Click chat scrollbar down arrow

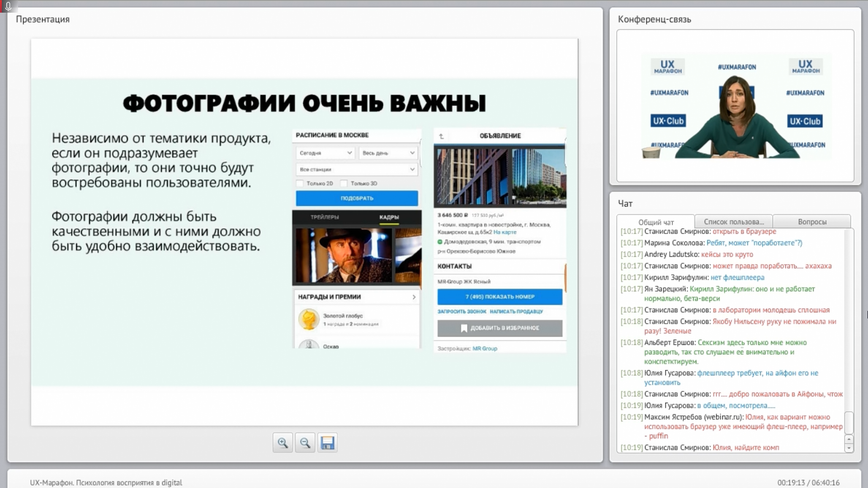849,448
